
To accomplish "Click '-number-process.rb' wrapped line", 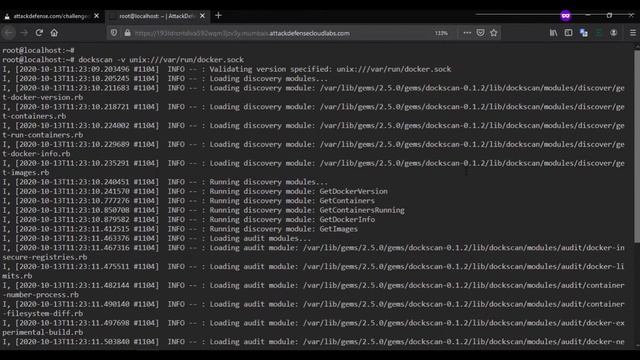I will click(40, 294).
